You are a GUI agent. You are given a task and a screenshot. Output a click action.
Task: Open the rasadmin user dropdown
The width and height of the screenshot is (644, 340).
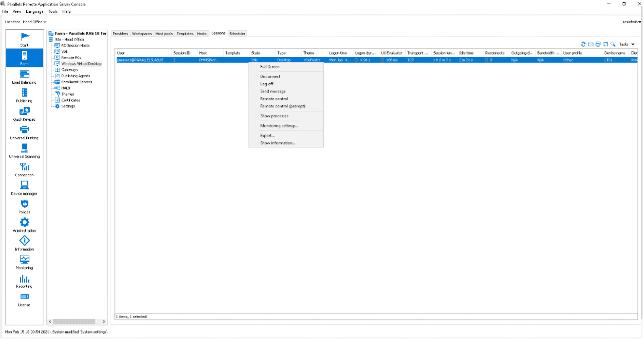(632, 22)
